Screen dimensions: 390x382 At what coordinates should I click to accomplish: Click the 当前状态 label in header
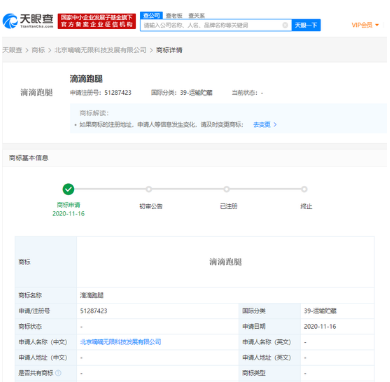coord(245,93)
